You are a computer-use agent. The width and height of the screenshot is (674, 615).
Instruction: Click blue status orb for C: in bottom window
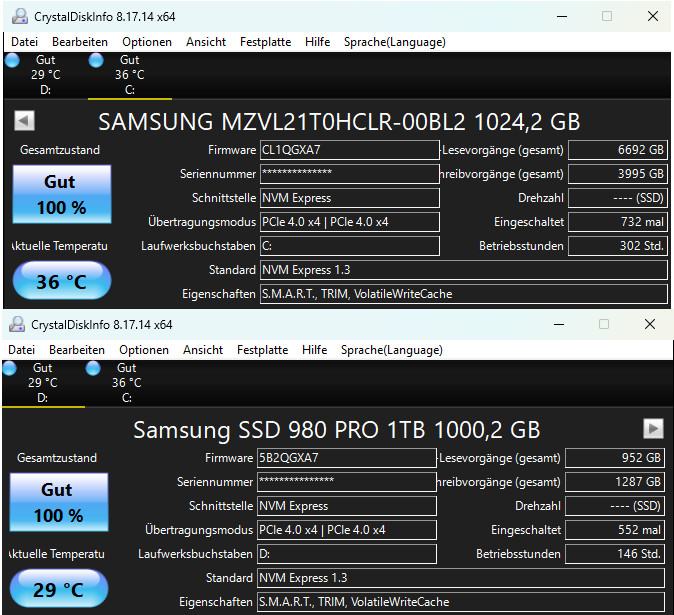[93, 368]
